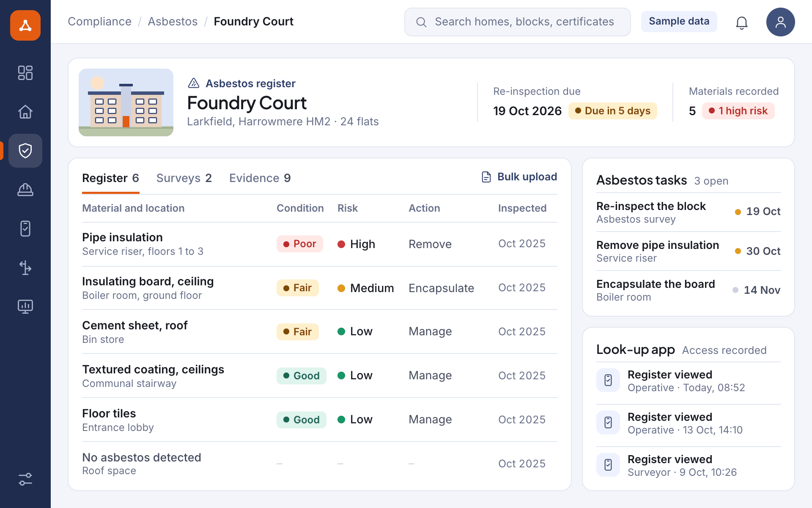Open the signpost icon in sidebar
812x508 pixels.
[x=25, y=268]
